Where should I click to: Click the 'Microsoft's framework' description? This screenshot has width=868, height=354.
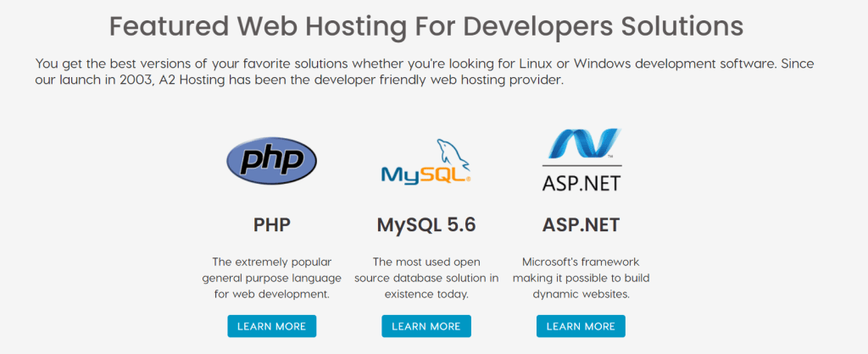point(581,278)
